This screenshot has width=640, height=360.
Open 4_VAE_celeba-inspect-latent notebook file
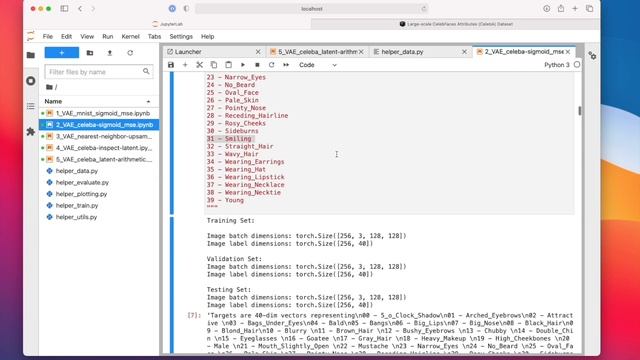(x=99, y=148)
